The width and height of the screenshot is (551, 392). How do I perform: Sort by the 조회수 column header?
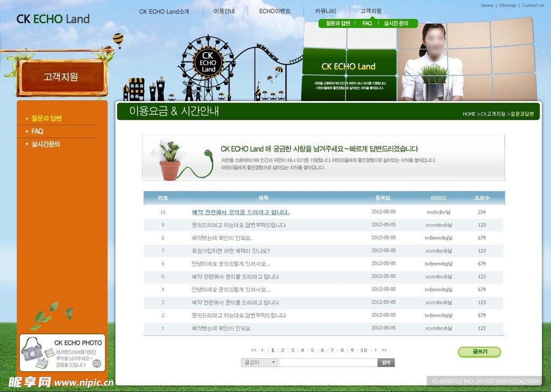(482, 198)
